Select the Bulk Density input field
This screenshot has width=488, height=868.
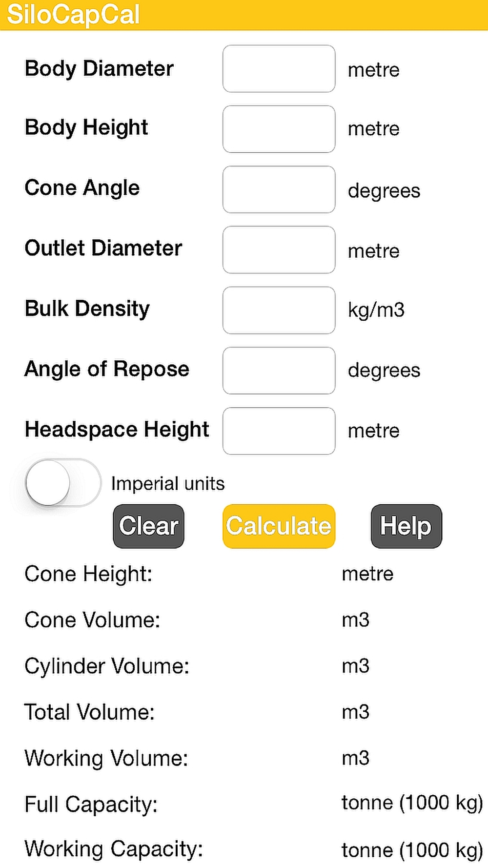pyautogui.click(x=279, y=310)
